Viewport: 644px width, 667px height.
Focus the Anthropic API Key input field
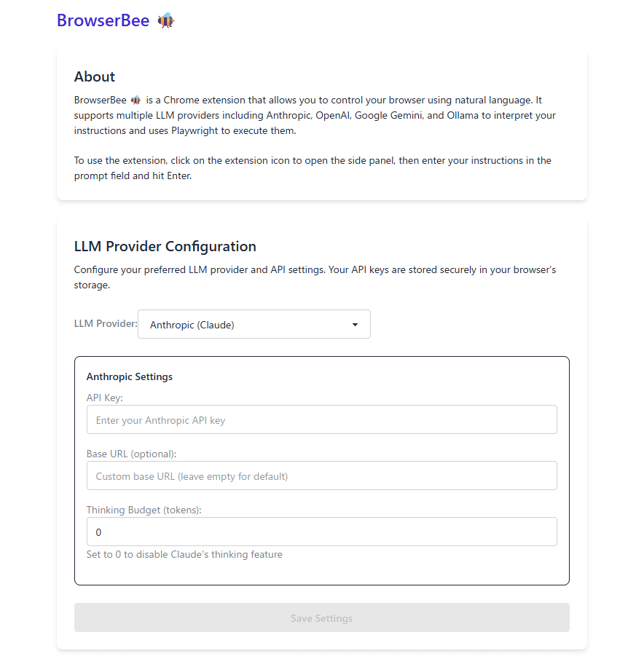click(321, 420)
